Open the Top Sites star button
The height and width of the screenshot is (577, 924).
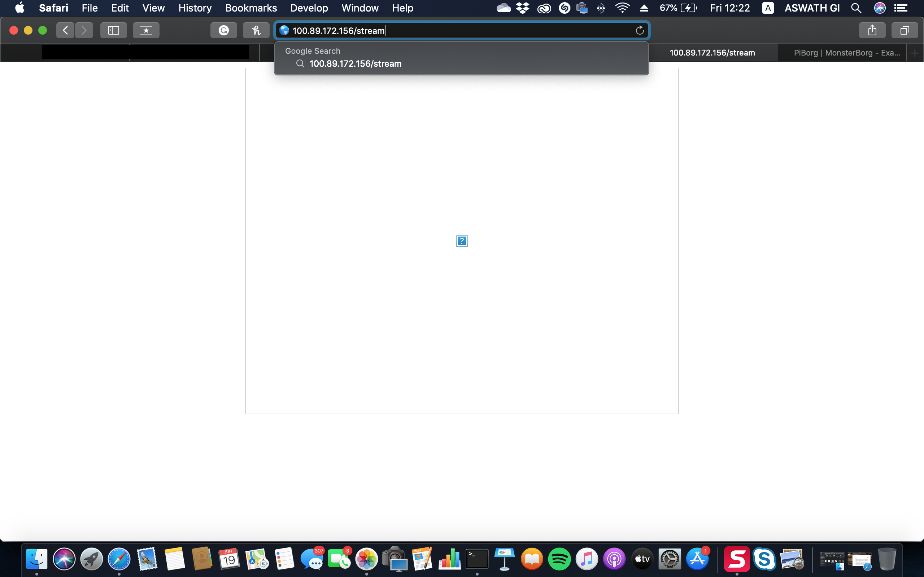[146, 30]
